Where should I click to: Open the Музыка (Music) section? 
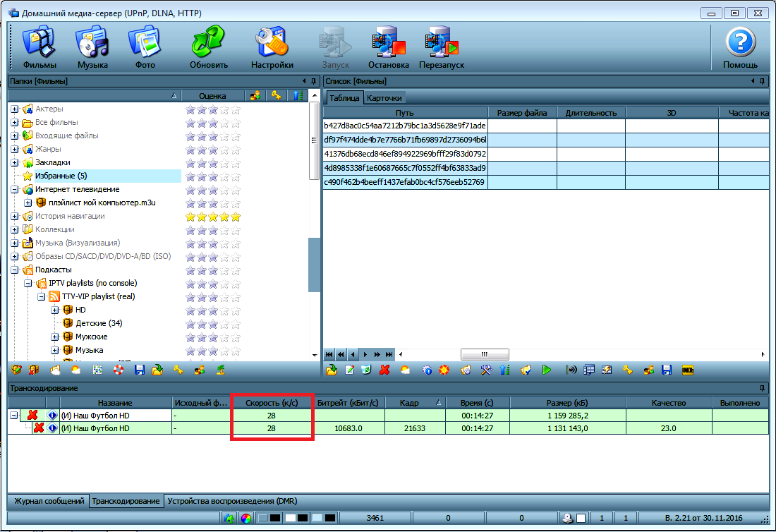point(92,47)
